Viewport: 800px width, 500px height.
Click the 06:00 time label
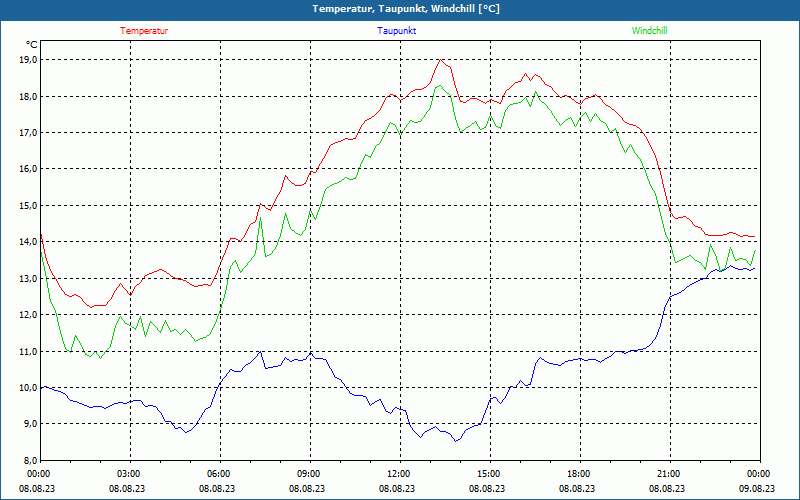[220, 474]
